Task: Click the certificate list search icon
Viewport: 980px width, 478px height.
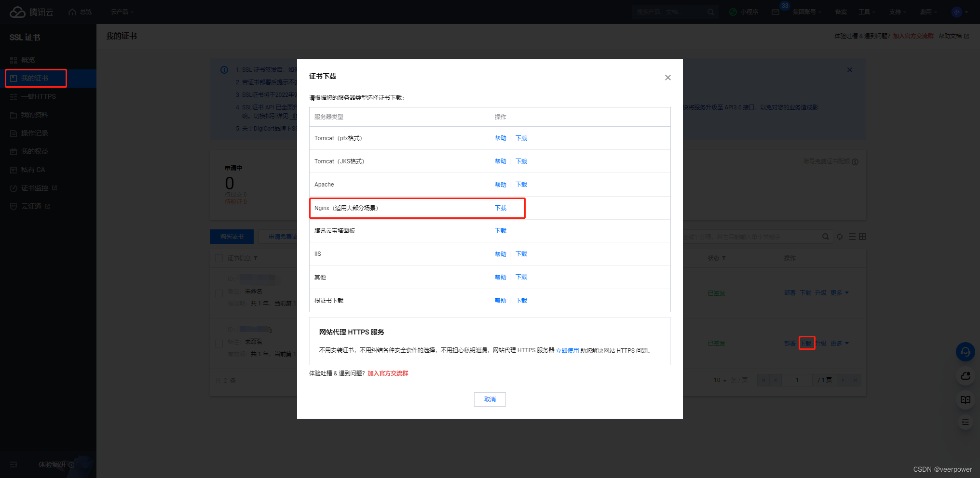Action: point(826,237)
